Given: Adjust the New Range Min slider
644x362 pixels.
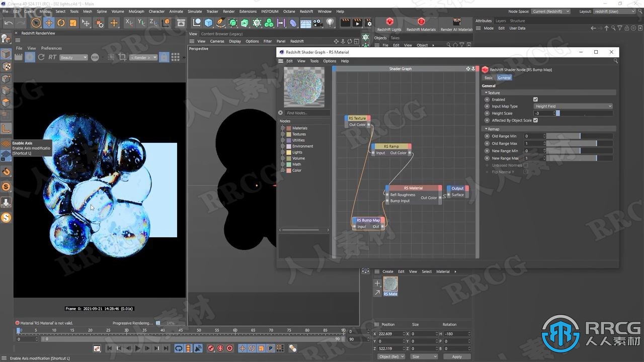Looking at the screenshot, I should click(x=580, y=151).
